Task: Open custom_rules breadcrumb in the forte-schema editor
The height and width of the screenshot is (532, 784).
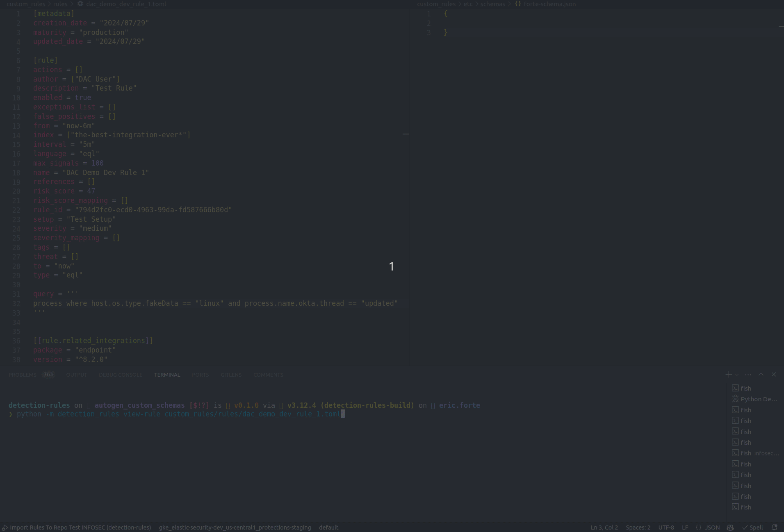Action: pyautogui.click(x=436, y=4)
